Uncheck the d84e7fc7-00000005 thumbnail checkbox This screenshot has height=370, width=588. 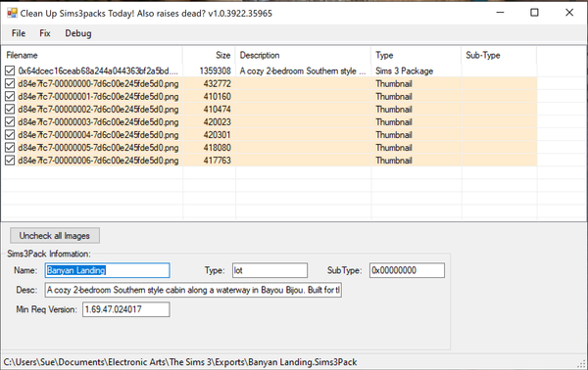pyautogui.click(x=10, y=148)
